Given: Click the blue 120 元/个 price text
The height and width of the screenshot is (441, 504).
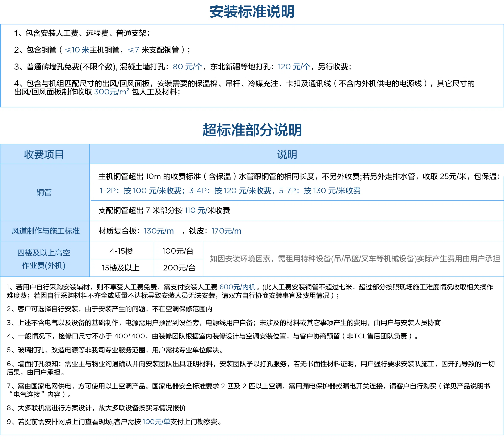Looking at the screenshot, I should [294, 67].
